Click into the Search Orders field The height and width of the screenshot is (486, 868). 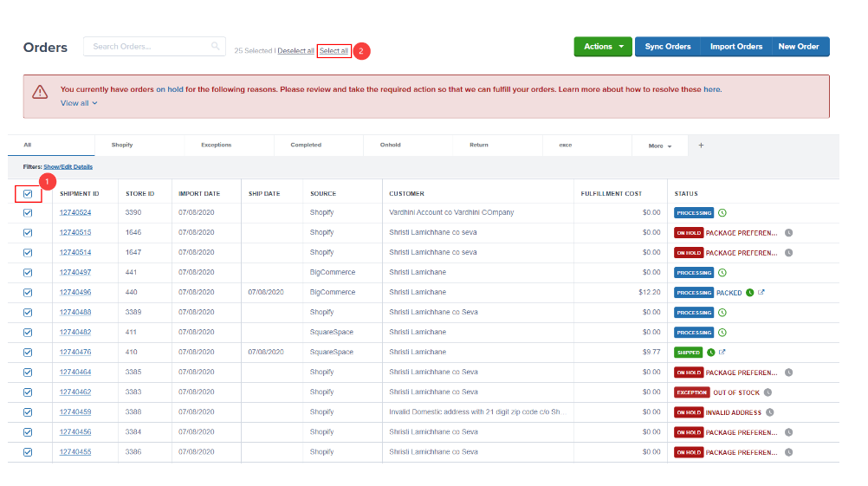(154, 47)
